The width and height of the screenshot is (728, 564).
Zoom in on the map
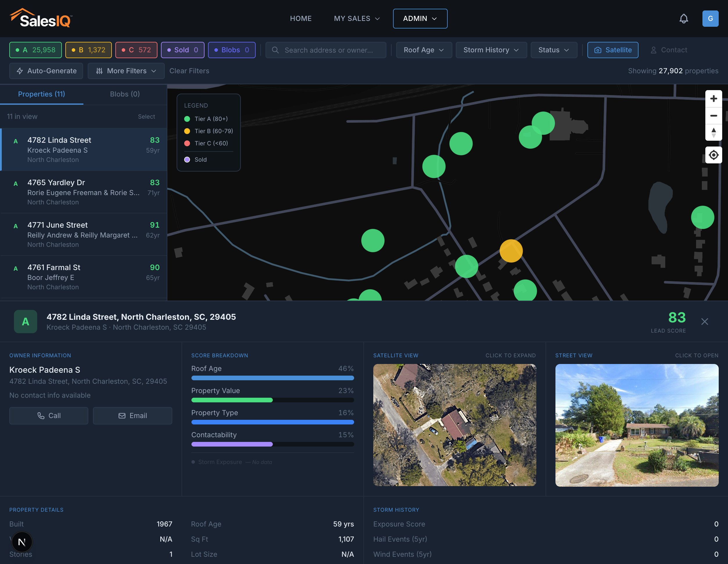714,98
